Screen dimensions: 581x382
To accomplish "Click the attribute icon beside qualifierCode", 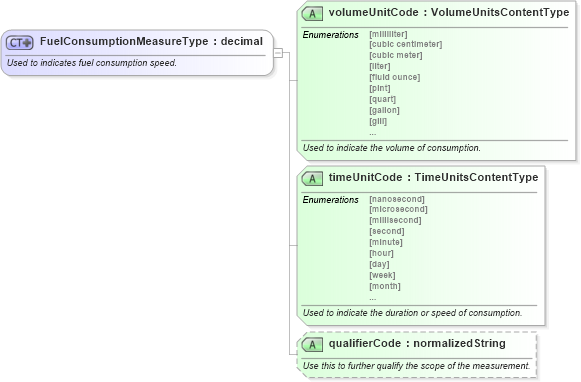I will [x=312, y=345].
